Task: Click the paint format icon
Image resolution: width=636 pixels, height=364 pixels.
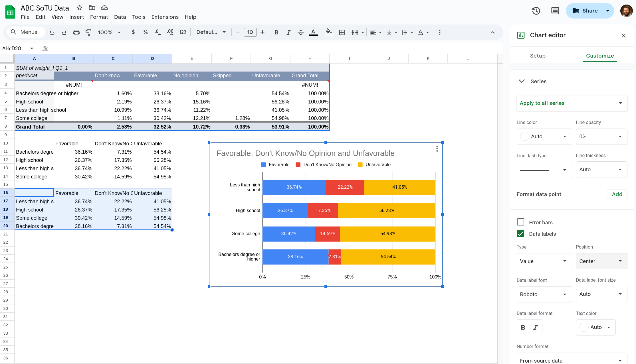Action: (x=88, y=32)
